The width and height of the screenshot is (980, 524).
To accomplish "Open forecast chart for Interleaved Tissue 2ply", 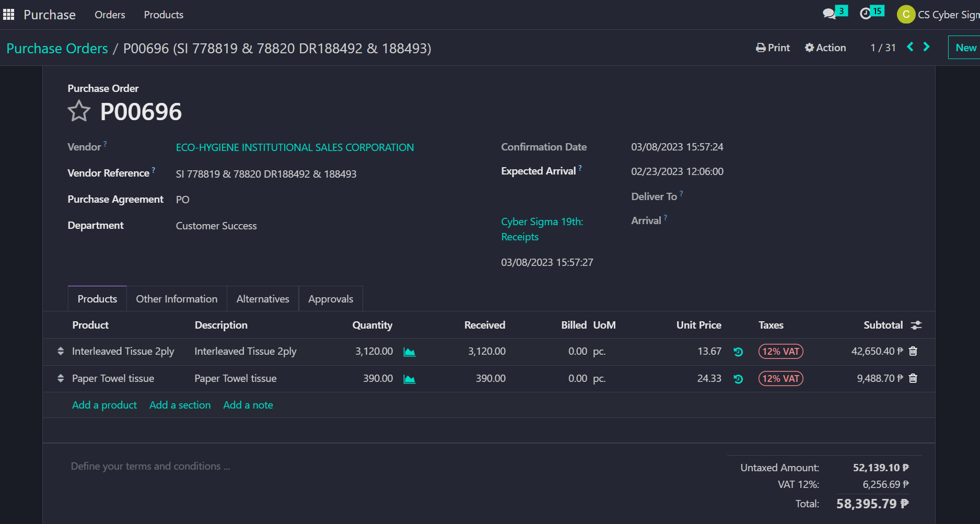I will click(410, 352).
